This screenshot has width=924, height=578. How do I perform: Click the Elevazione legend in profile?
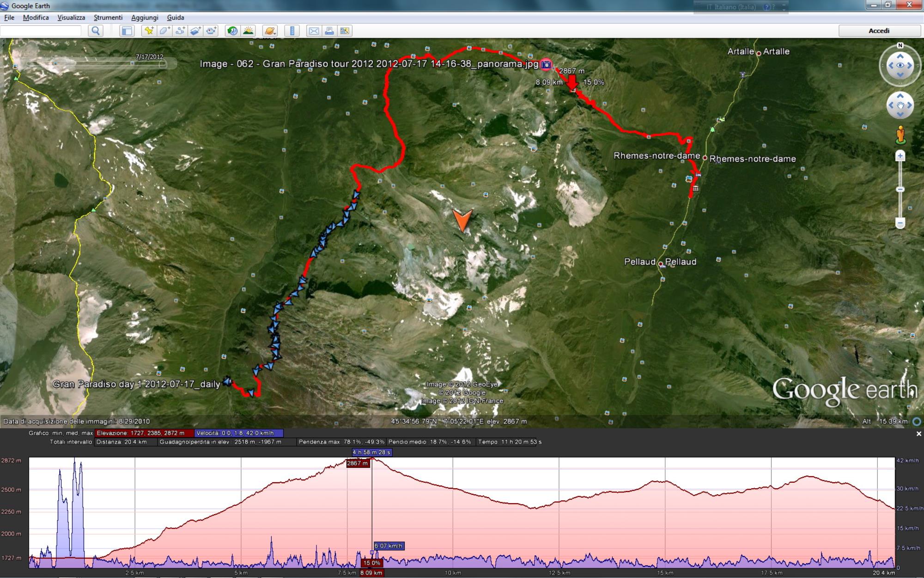point(144,433)
